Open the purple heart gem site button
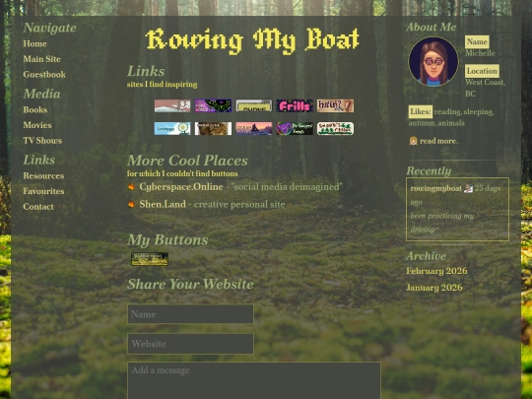Screen dimensions: 532x399 coord(295,129)
